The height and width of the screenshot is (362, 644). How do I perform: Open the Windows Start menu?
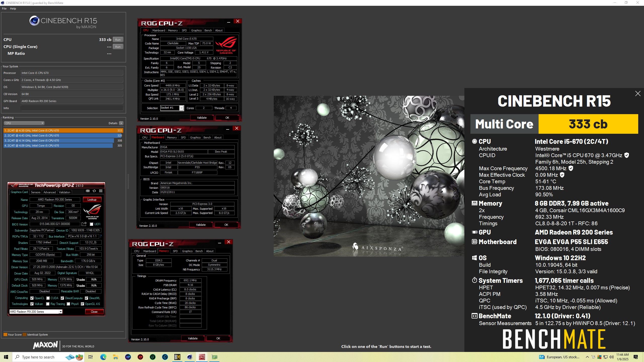(x=6, y=357)
